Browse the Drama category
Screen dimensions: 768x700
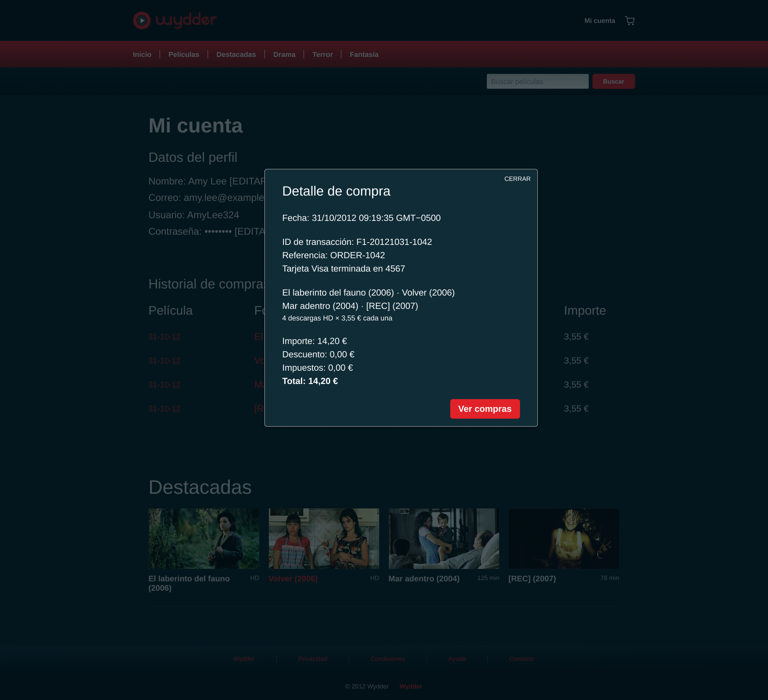click(284, 54)
